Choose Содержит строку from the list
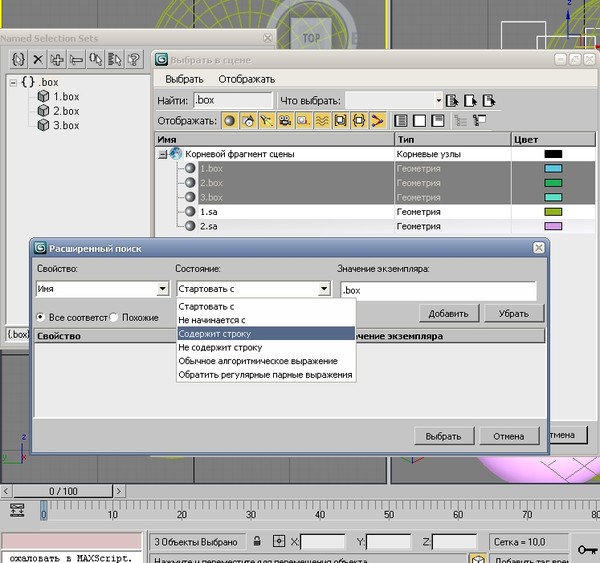The height and width of the screenshot is (563, 600). coord(266,334)
